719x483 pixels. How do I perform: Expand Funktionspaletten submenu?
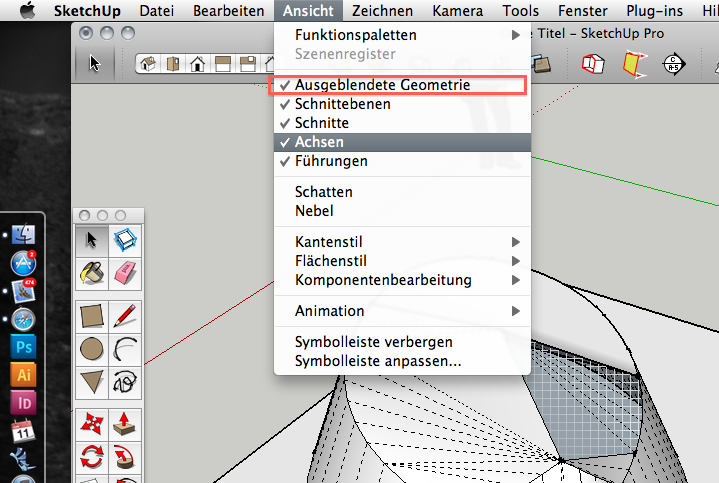[x=402, y=35]
